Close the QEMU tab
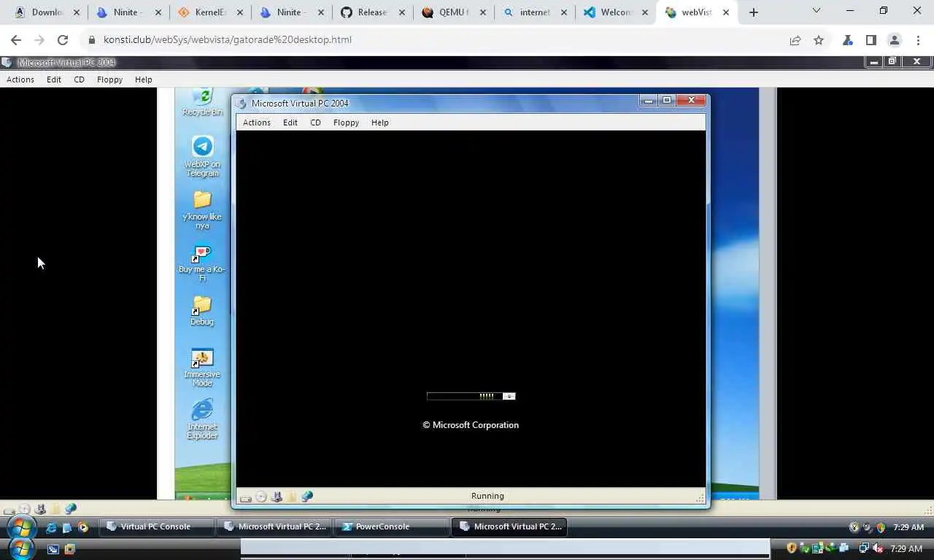This screenshot has width=934, height=560. coord(482,12)
